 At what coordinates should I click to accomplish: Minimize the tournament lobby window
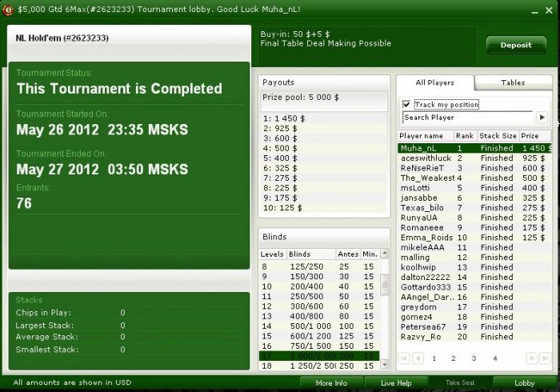[534, 11]
